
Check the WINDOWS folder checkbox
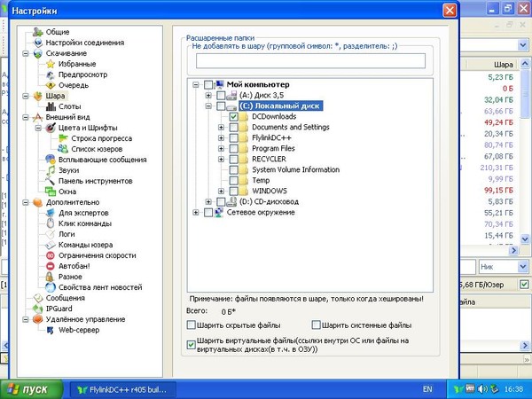(233, 191)
